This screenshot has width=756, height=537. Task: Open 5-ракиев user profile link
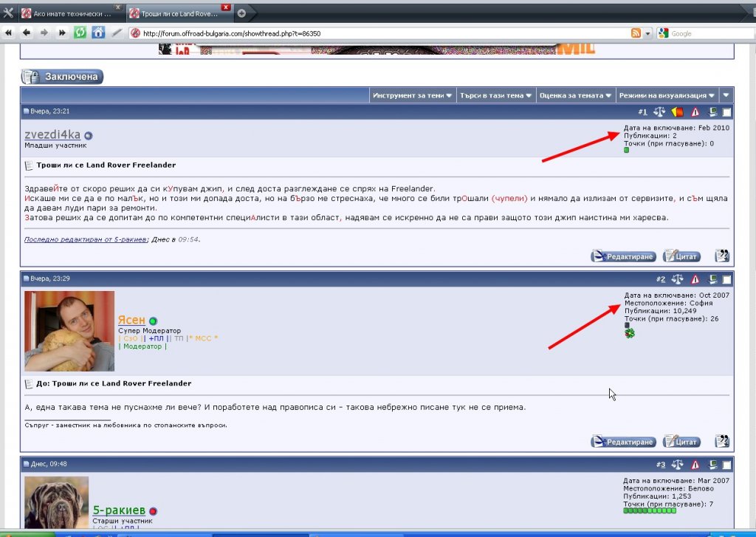(x=119, y=510)
